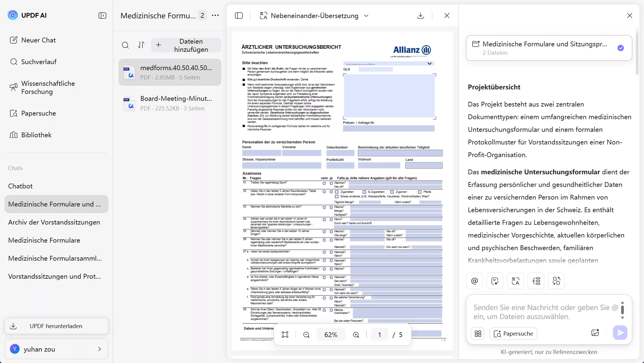The height and width of the screenshot is (363, 644).
Task: Click the search icon above the file list
Action: 126,45
